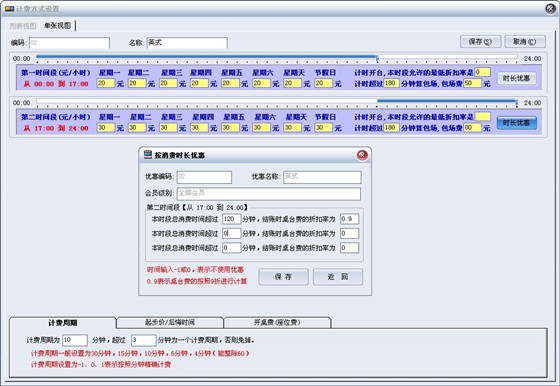Edit second period 星期五 price field
Image resolution: width=560 pixels, height=386 pixels.
tap(230, 127)
